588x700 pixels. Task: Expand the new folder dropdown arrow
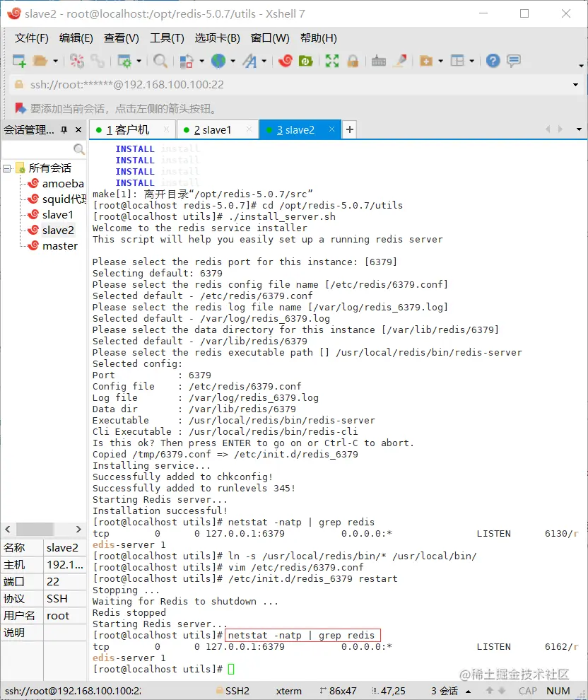pyautogui.click(x=441, y=61)
